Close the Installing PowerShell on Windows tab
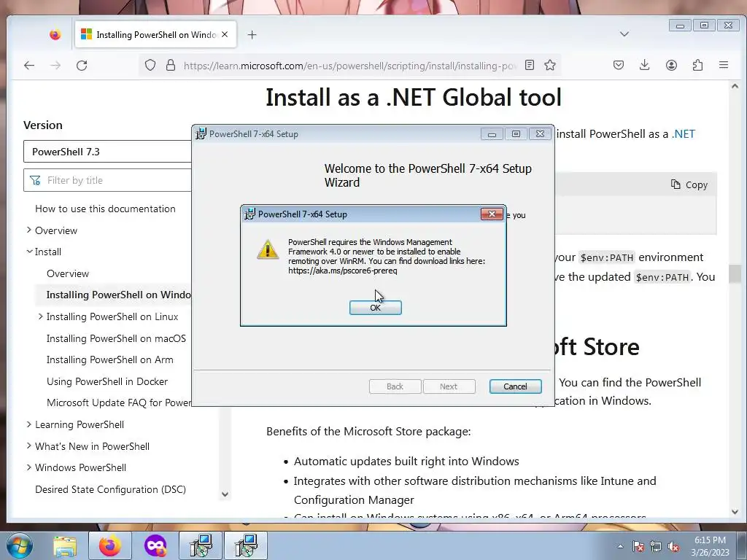Image resolution: width=747 pixels, height=560 pixels. tap(225, 35)
